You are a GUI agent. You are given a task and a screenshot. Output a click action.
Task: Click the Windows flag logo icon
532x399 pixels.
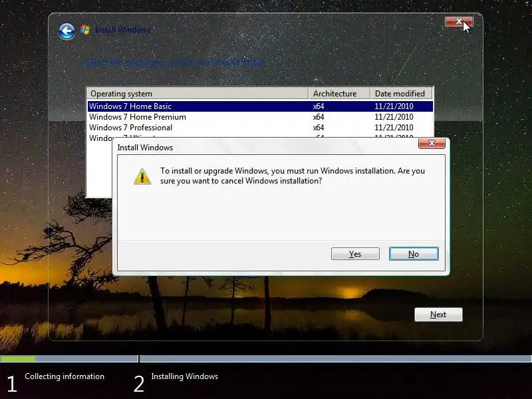click(85, 30)
